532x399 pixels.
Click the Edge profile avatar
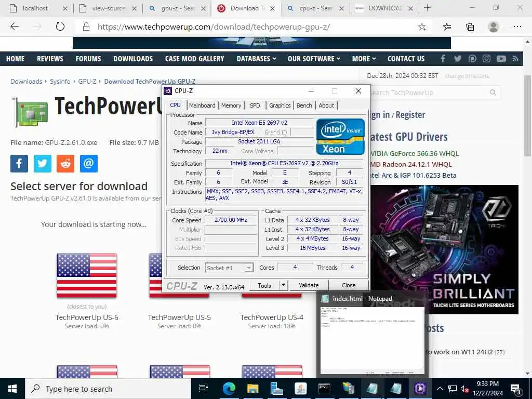tap(494, 26)
